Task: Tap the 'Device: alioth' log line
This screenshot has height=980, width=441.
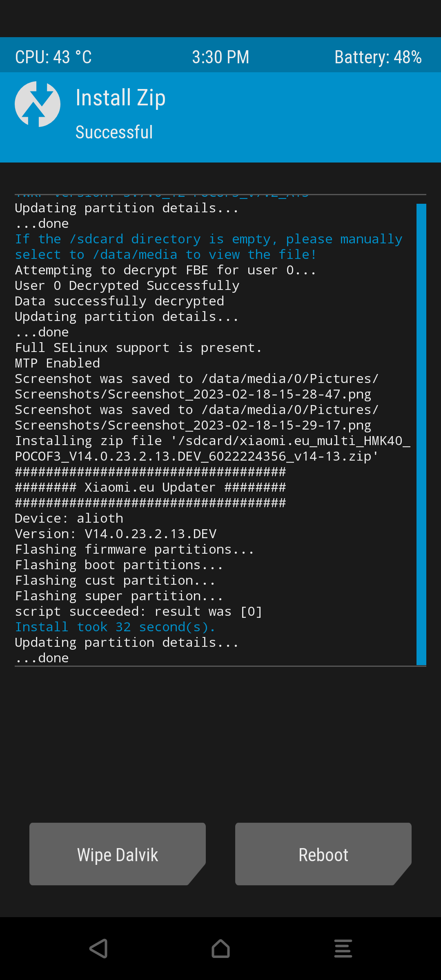Action: tap(69, 518)
